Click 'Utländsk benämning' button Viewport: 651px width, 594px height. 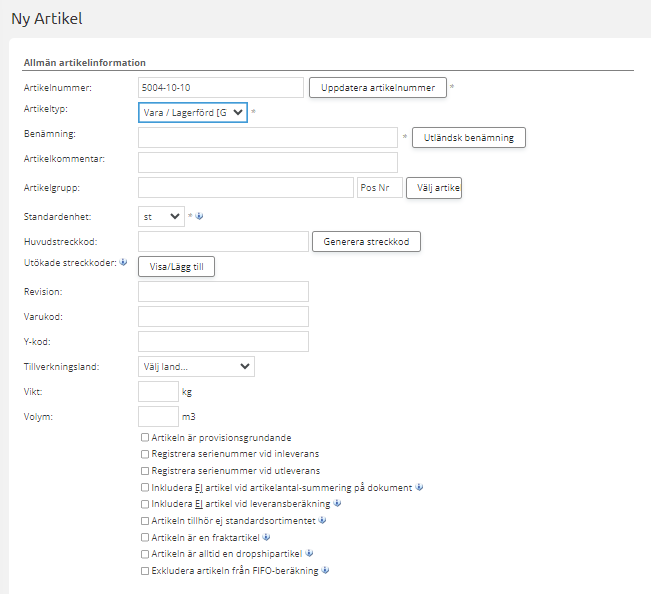469,138
